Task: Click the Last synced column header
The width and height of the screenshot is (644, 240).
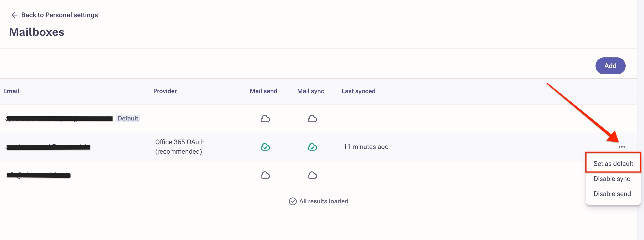Action: [x=358, y=91]
